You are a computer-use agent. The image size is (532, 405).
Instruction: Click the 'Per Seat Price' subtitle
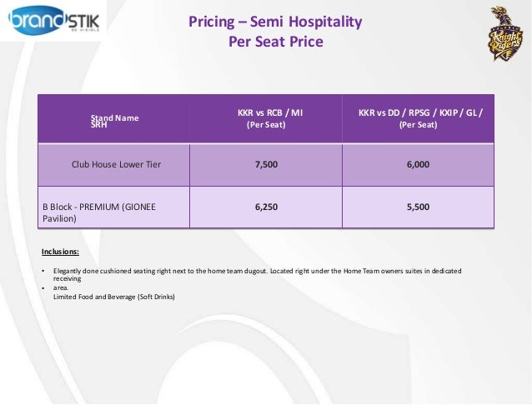coord(275,41)
